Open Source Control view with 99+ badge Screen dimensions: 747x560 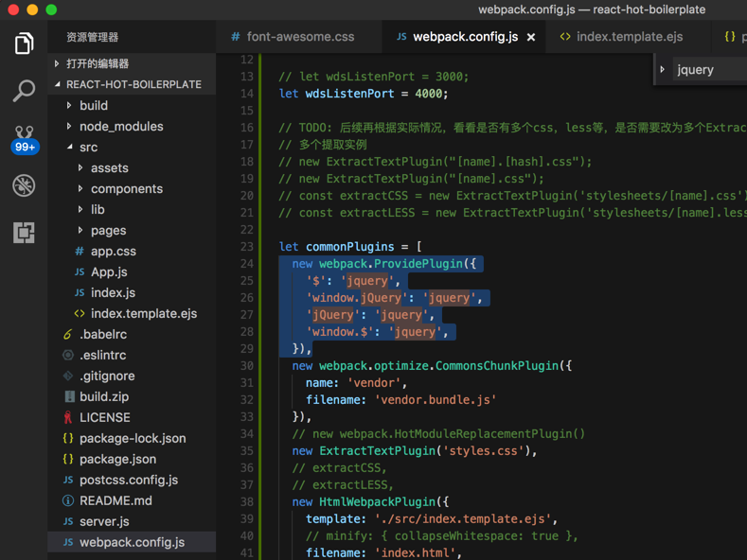(x=24, y=138)
